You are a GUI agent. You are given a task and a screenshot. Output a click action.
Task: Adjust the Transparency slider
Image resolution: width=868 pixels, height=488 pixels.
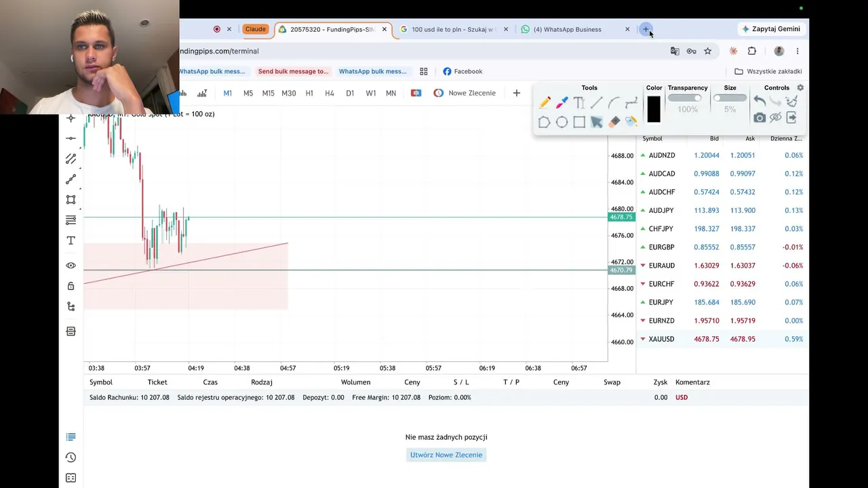tap(684, 98)
